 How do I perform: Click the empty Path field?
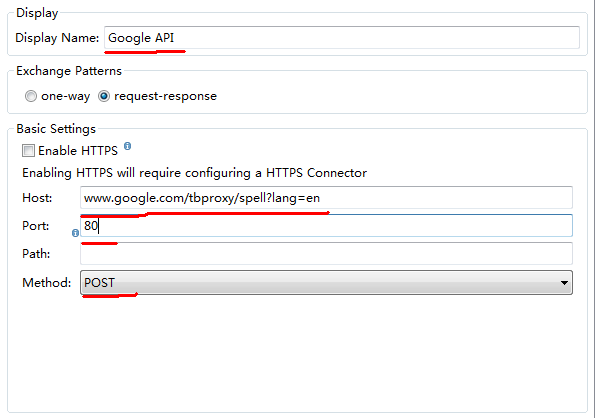[326, 253]
